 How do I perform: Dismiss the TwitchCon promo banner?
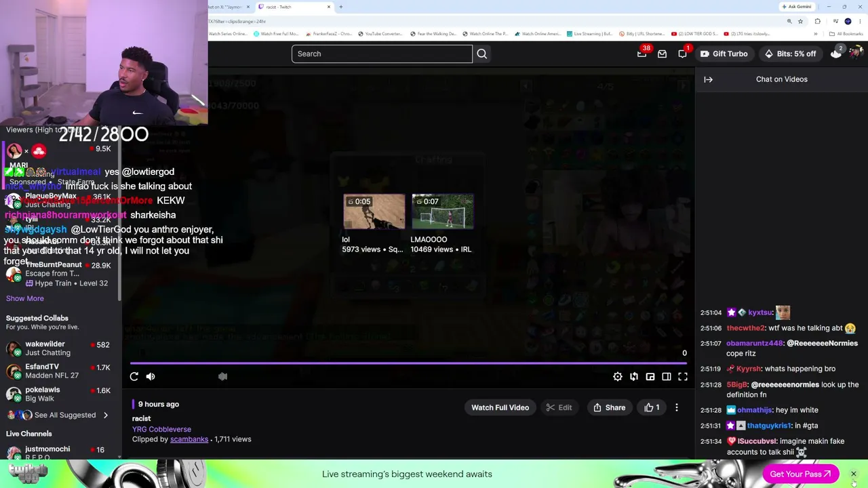tap(854, 474)
